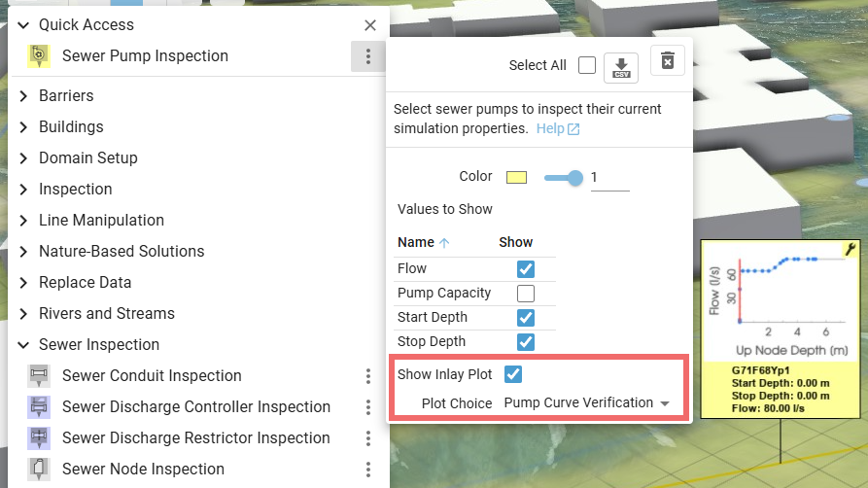Expand the Nature-Based Solutions category
Screen dimensions: 868x488
coord(122,252)
